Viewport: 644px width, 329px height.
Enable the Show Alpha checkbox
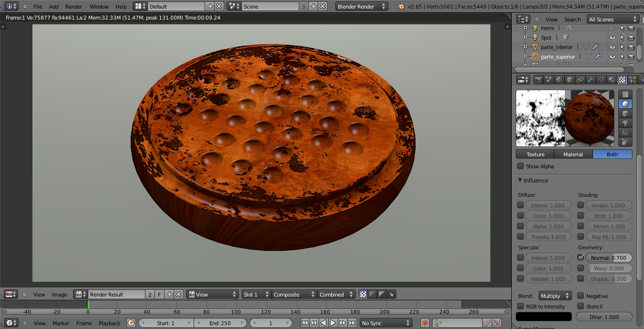click(x=520, y=166)
